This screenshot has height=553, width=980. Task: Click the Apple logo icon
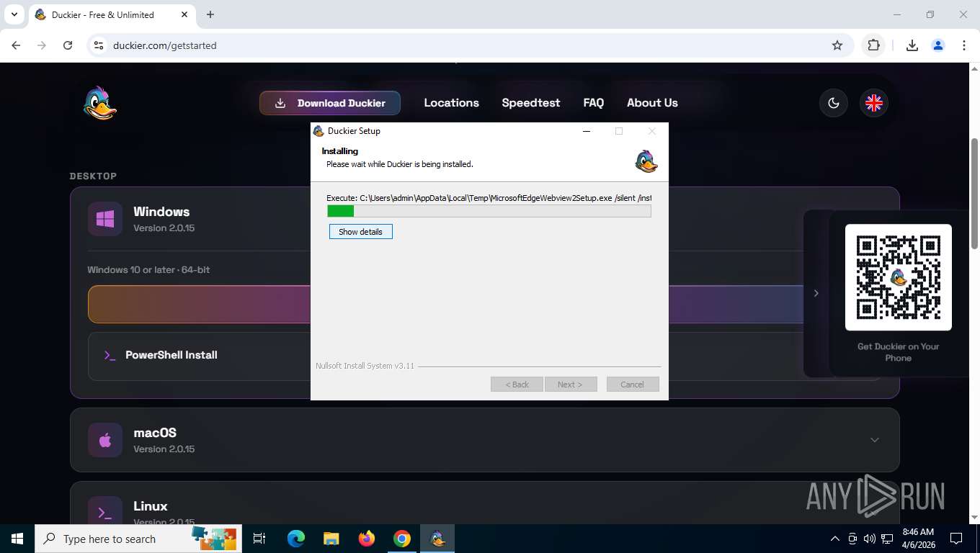pyautogui.click(x=105, y=440)
